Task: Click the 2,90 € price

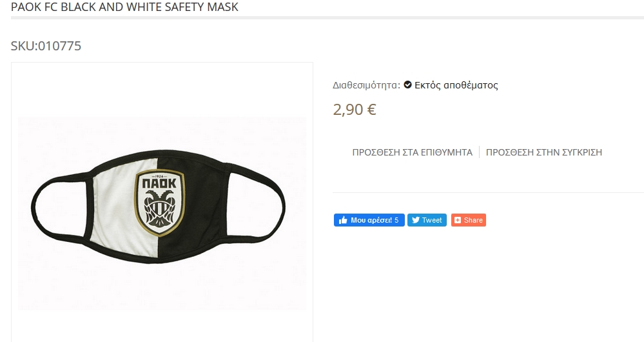Action: tap(355, 109)
